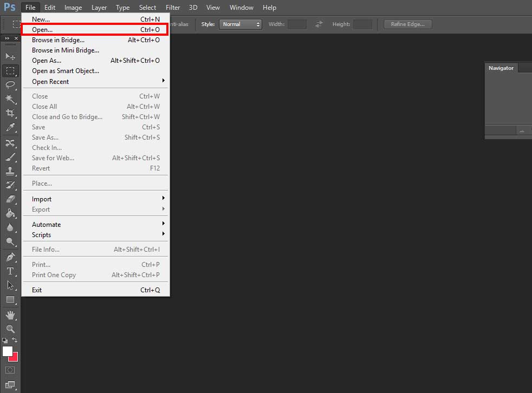The height and width of the screenshot is (393, 532).
Task: Click the Photoshop Ps logo
Action: [10, 7]
